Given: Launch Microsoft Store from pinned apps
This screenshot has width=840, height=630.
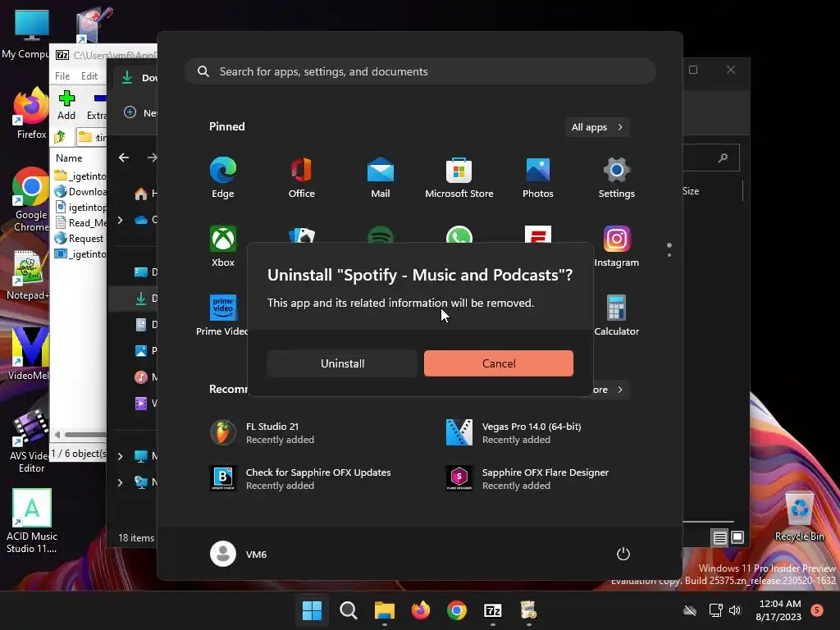Looking at the screenshot, I should pyautogui.click(x=459, y=178).
